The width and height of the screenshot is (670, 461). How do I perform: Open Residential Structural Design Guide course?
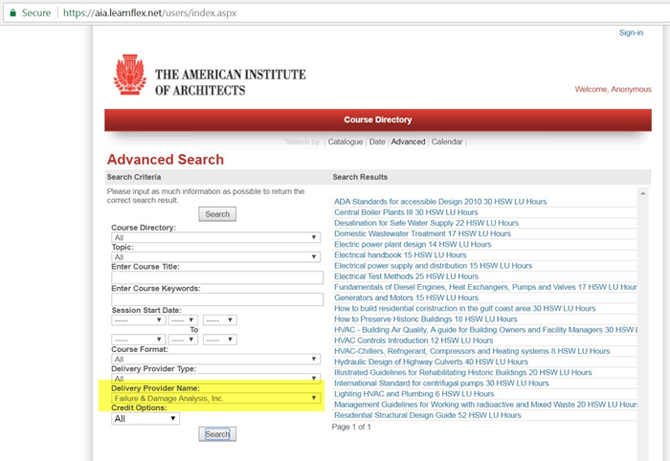(x=427, y=415)
